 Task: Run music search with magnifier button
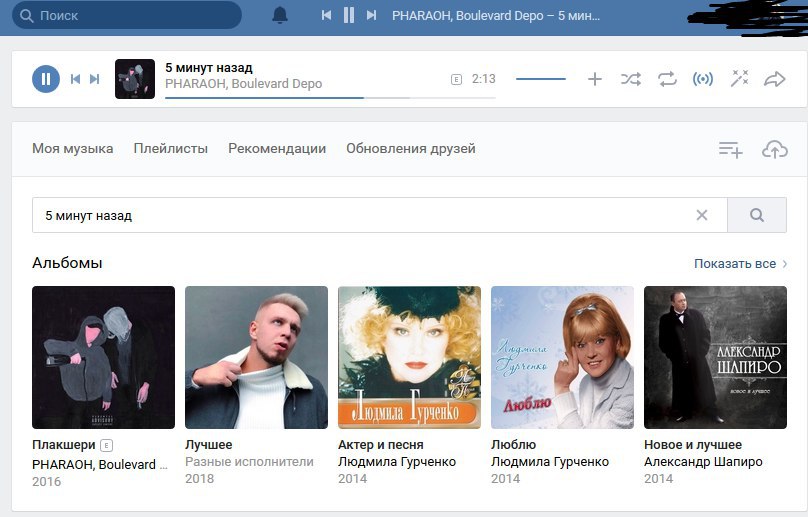click(x=757, y=215)
